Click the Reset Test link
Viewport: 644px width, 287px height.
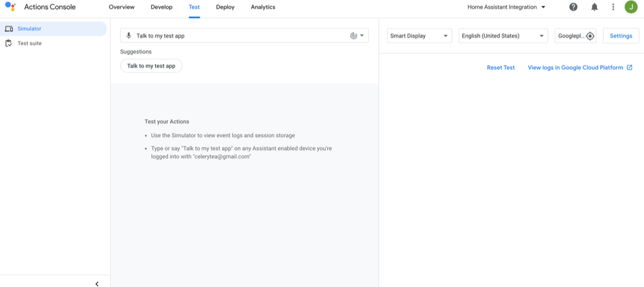(x=500, y=68)
